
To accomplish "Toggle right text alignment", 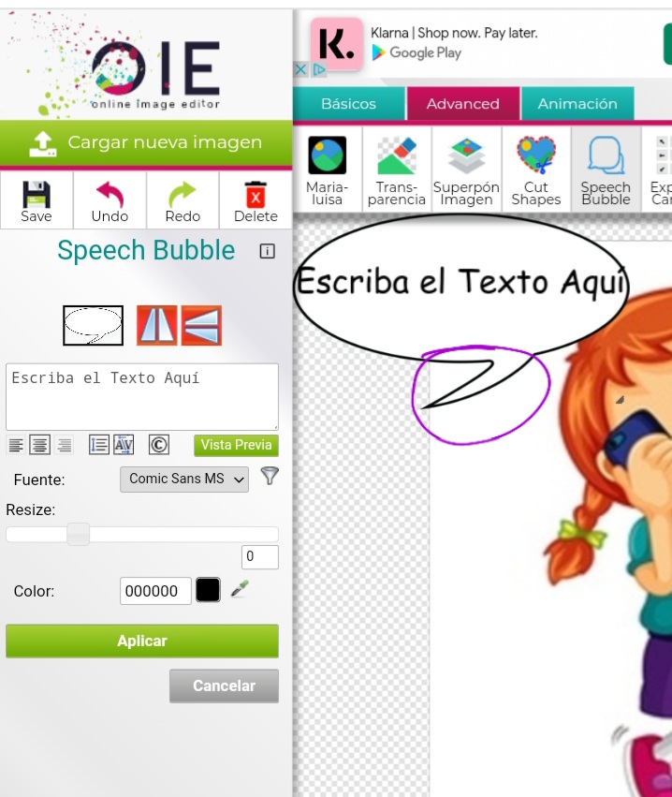I will click(x=65, y=445).
